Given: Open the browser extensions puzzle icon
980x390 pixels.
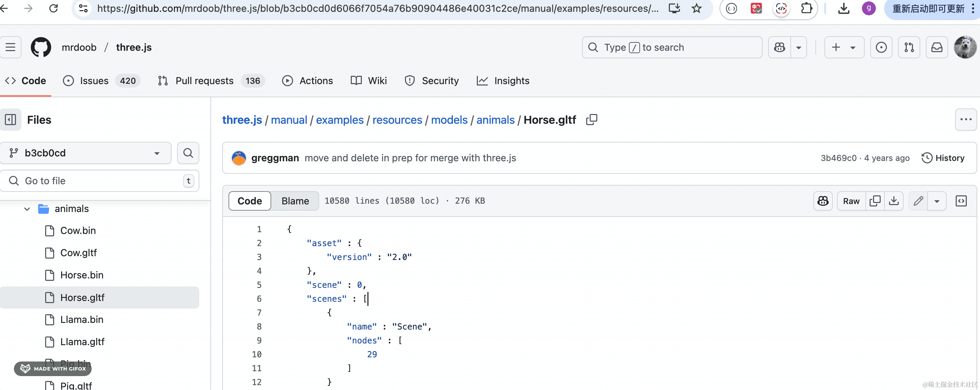Looking at the screenshot, I should (x=806, y=8).
